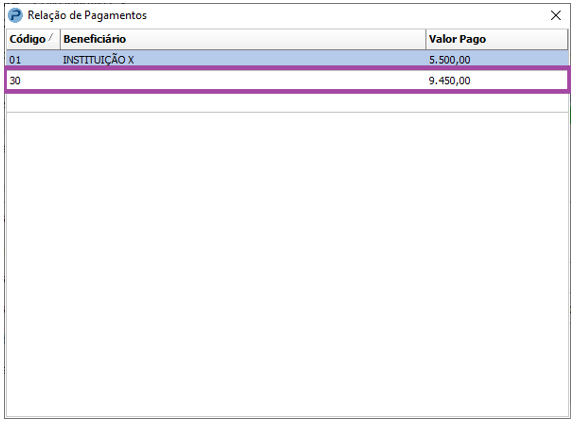Click the empty beneficiary cell in row 30

pos(243,80)
